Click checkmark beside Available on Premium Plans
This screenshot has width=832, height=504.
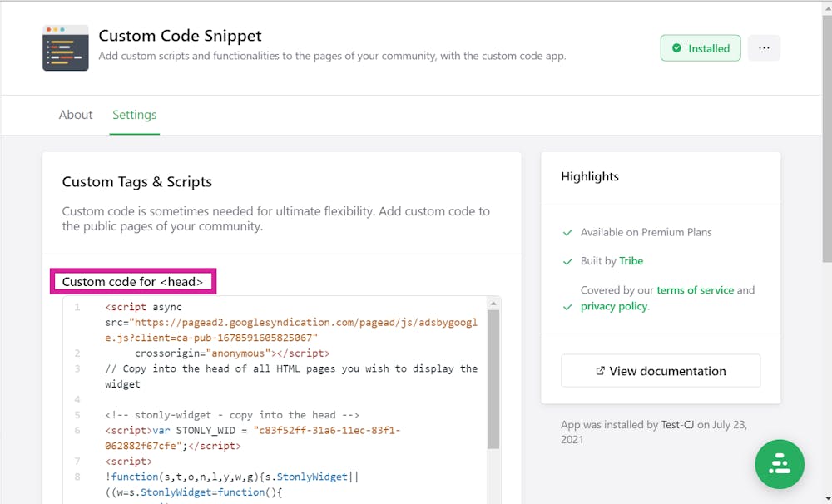tap(567, 233)
